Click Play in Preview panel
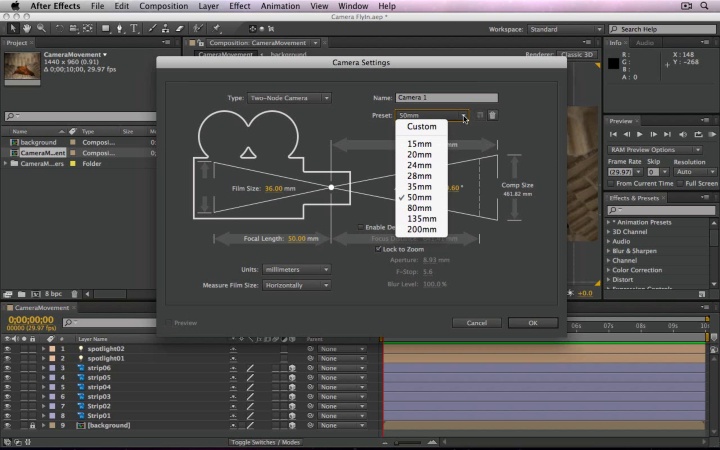Viewport: 720px width, 450px height. pos(640,135)
